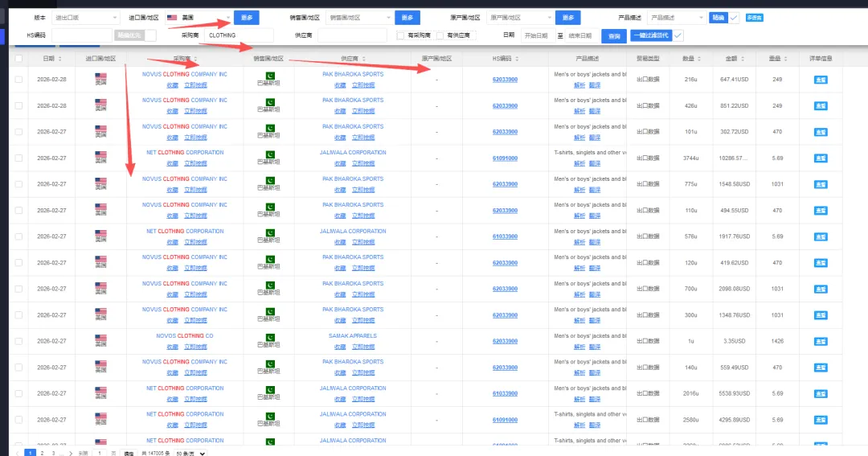Enable the 有采购商 checkbox
Screen dimensions: 868x456
pos(400,35)
